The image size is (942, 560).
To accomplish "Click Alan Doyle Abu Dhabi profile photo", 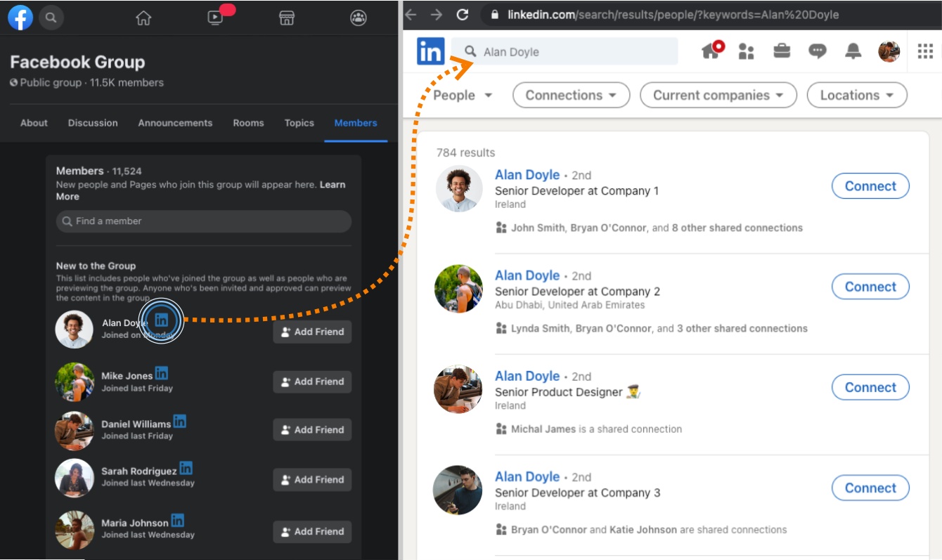I will 458,288.
